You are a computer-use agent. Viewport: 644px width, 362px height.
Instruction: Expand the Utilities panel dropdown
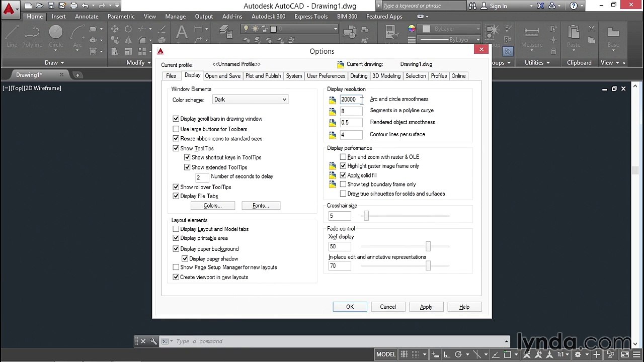pyautogui.click(x=537, y=63)
